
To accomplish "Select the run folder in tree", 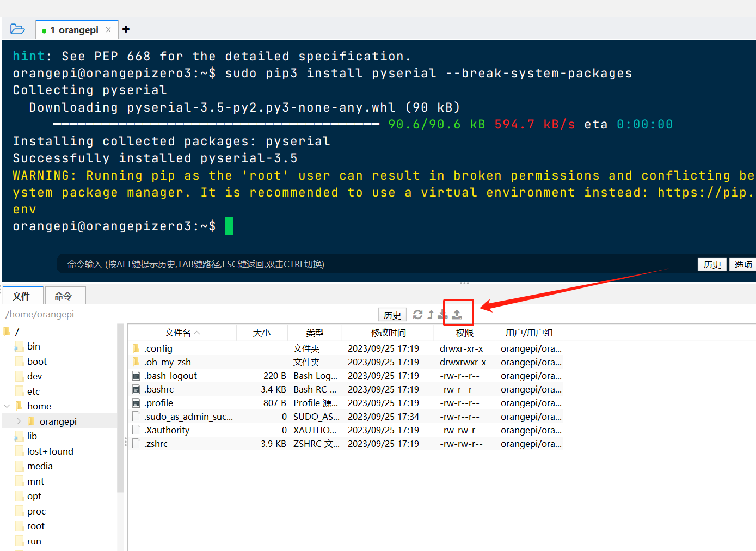I will (34, 541).
